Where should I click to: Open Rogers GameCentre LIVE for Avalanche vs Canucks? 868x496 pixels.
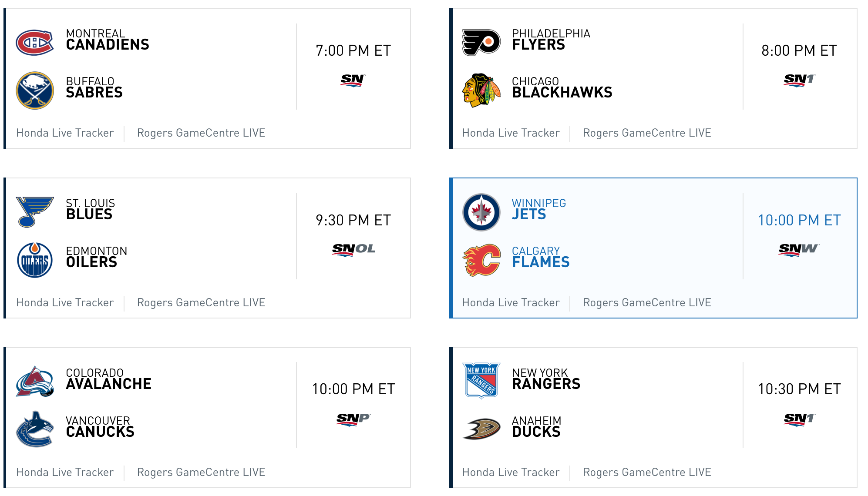(201, 473)
